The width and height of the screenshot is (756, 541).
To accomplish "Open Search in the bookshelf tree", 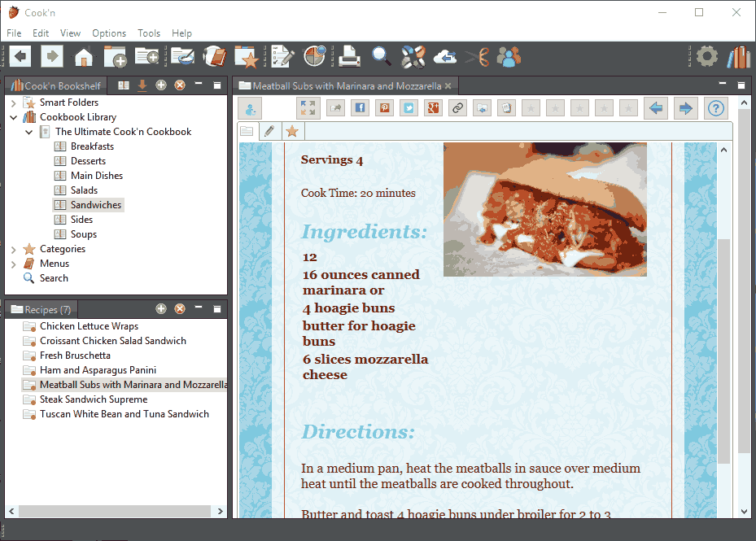I will pyautogui.click(x=54, y=278).
